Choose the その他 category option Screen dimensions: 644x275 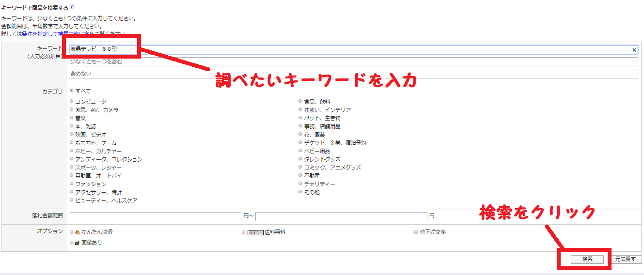(x=301, y=192)
